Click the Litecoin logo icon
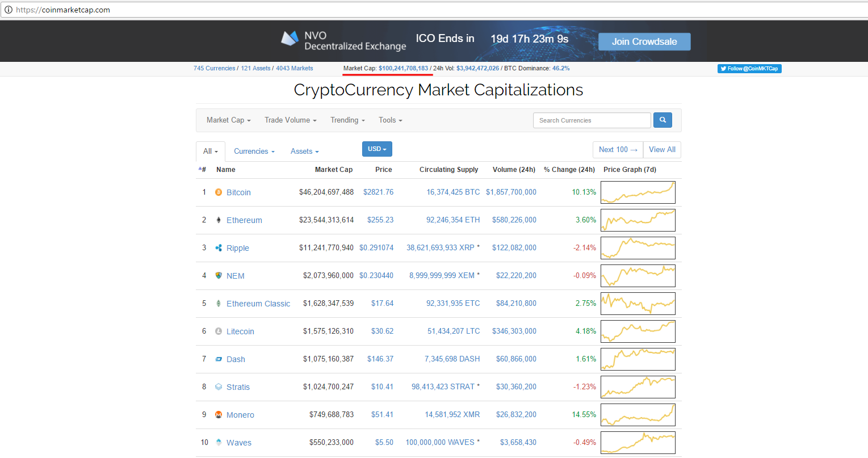Image resolution: width=868 pixels, height=458 pixels. (x=219, y=331)
